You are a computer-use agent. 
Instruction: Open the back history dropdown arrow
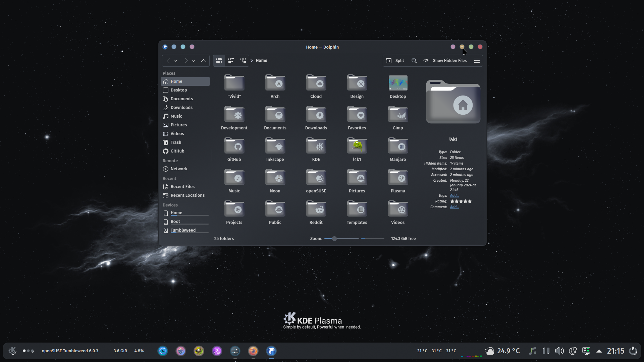click(176, 61)
